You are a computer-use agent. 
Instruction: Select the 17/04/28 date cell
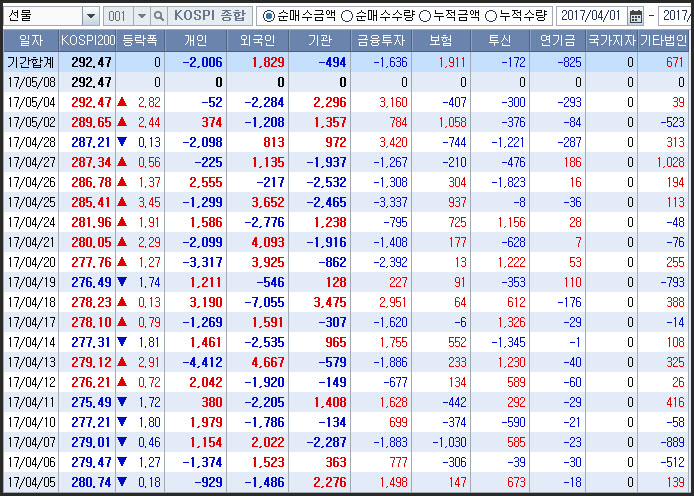pyautogui.click(x=31, y=142)
